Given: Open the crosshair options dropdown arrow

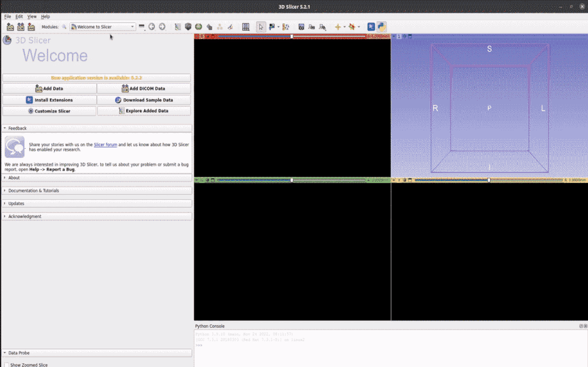Looking at the screenshot, I should pos(344,27).
